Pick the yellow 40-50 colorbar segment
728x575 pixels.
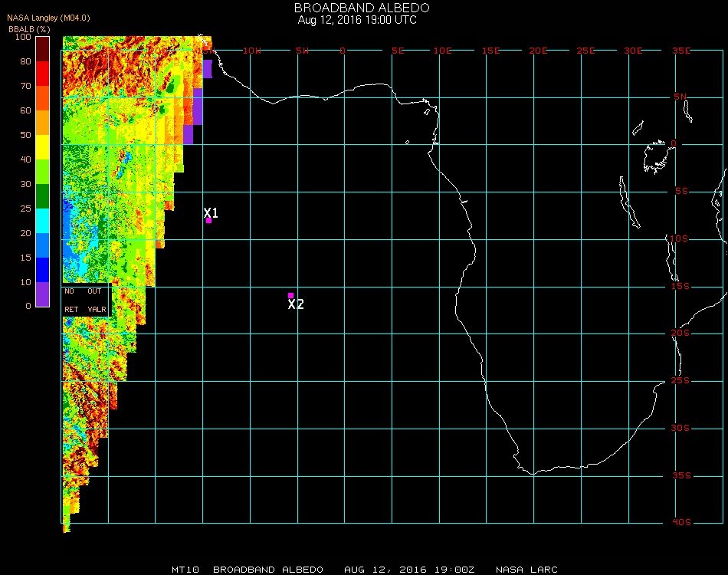tap(43, 147)
